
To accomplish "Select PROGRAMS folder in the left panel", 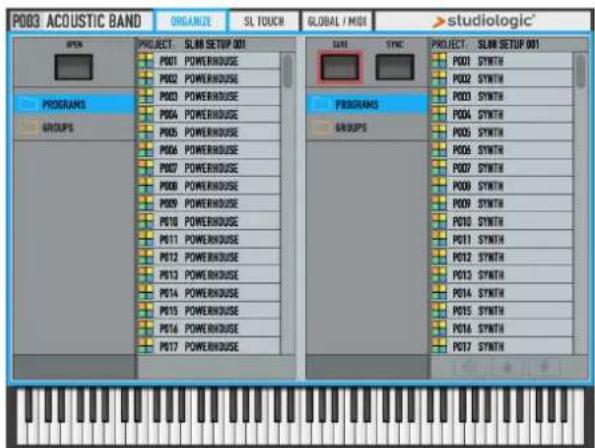I will [x=74, y=104].
